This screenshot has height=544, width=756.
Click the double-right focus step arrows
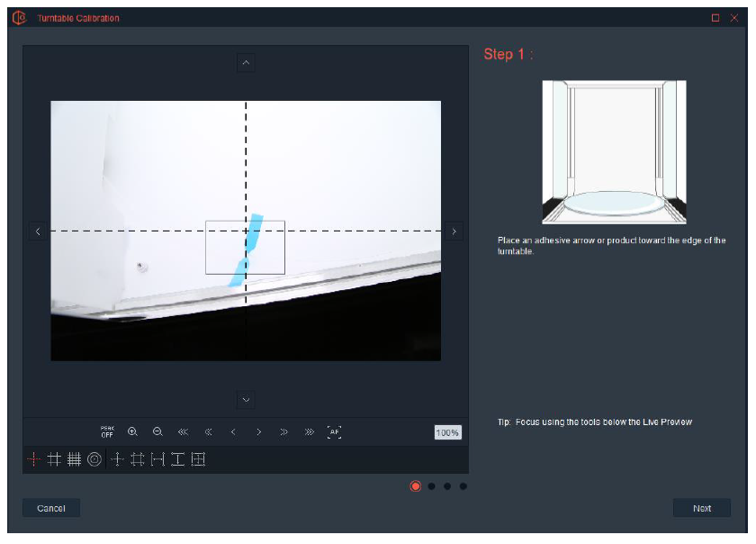[283, 432]
